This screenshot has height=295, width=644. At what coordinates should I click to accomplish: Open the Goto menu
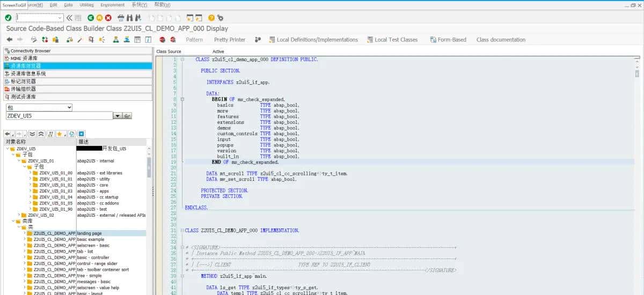(x=69, y=5)
